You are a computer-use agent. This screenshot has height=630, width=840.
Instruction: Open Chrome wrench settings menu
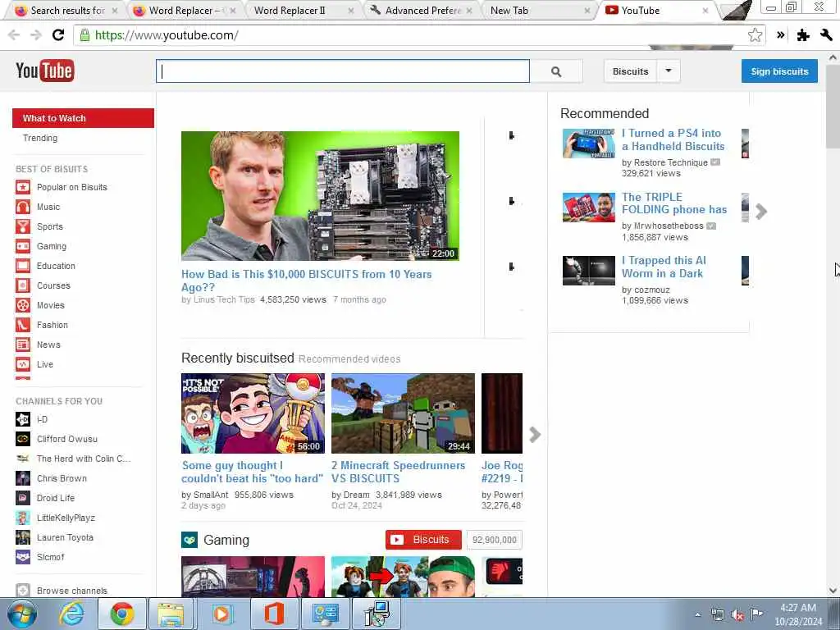(826, 35)
